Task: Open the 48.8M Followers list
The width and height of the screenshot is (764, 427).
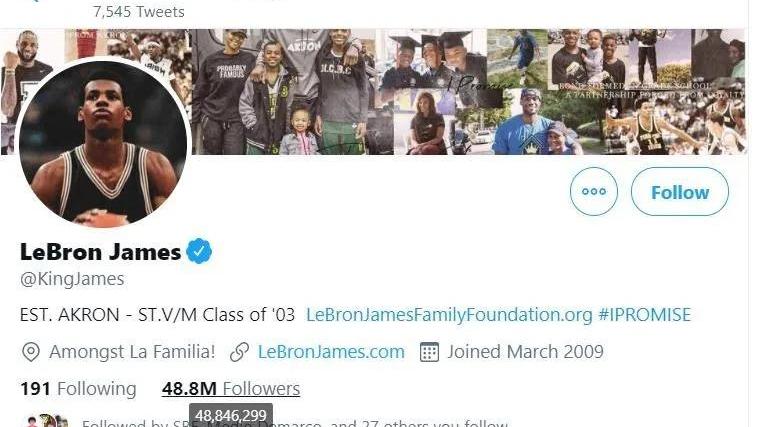Action: click(230, 388)
